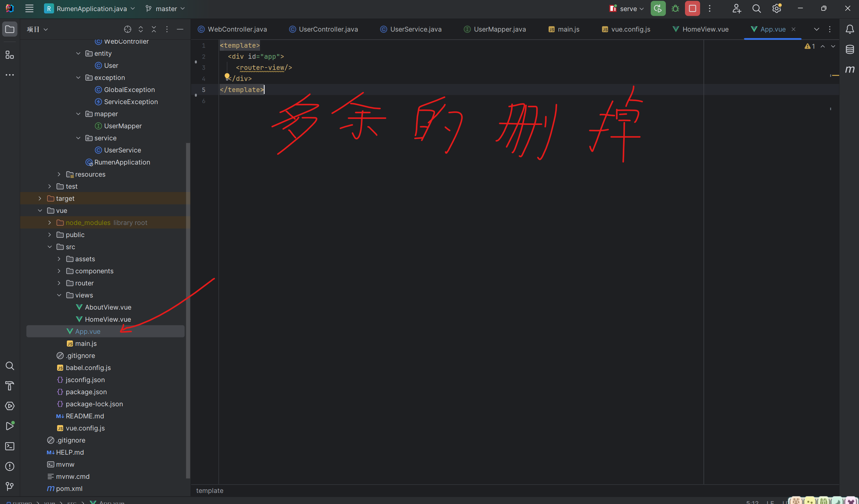The width and height of the screenshot is (859, 504).
Task: Click the intention lightbulb in editor
Action: (227, 76)
